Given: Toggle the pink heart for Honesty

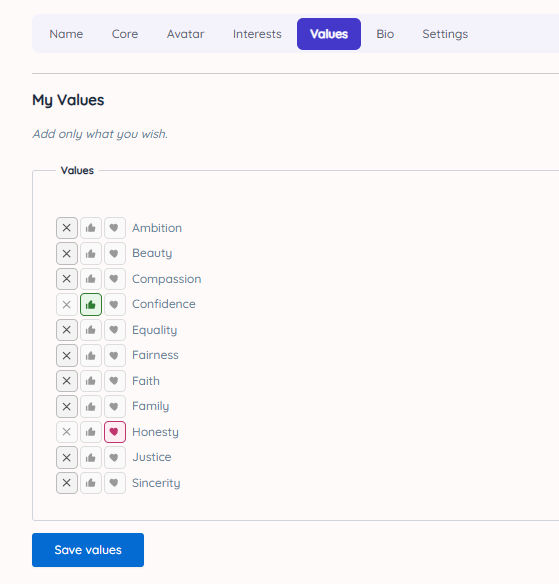Looking at the screenshot, I should [114, 432].
